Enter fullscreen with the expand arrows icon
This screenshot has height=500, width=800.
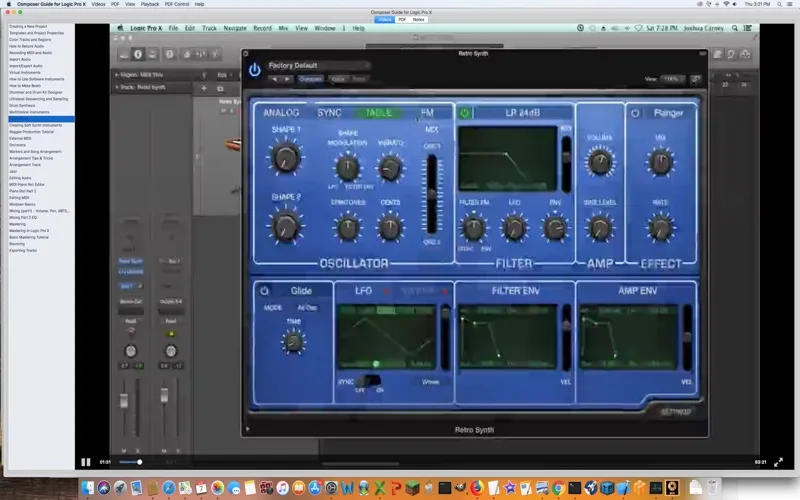[778, 462]
